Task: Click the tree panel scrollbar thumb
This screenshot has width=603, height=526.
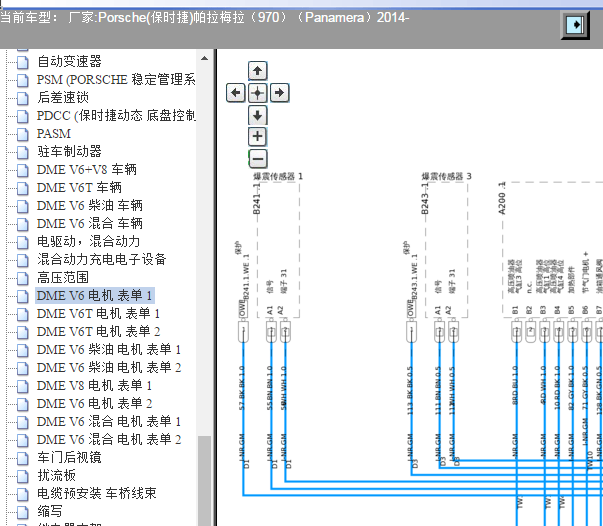Action: (204, 481)
